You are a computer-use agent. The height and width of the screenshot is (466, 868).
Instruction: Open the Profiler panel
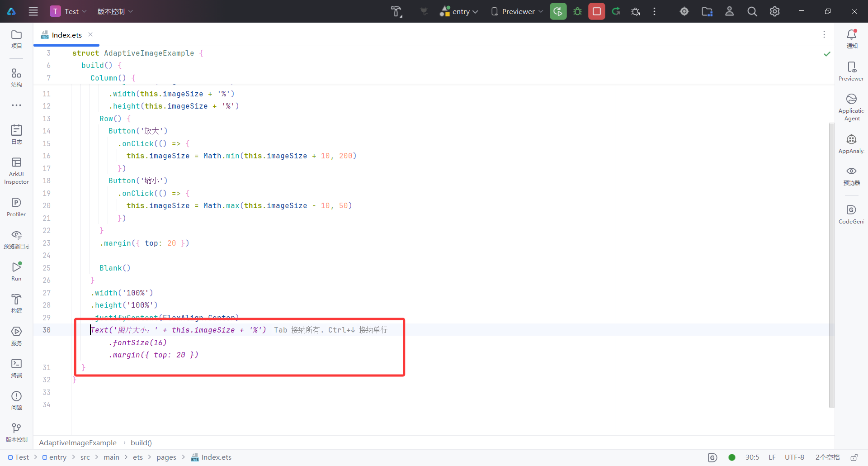(16, 207)
